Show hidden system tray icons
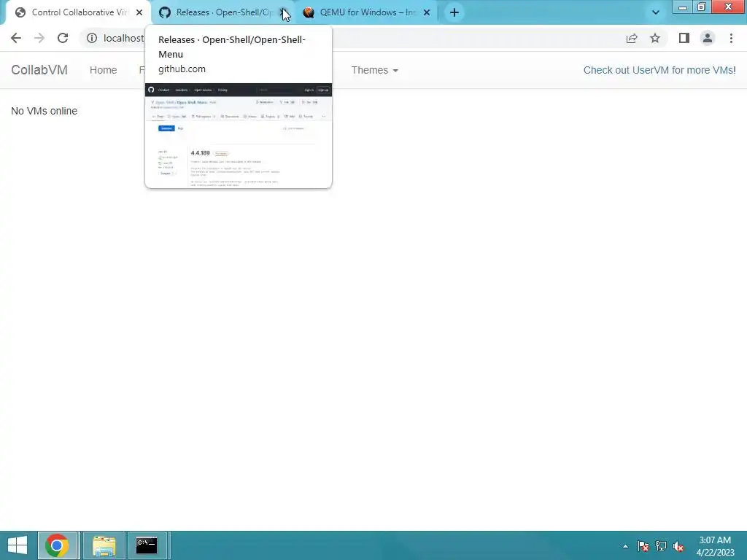 pos(625,546)
